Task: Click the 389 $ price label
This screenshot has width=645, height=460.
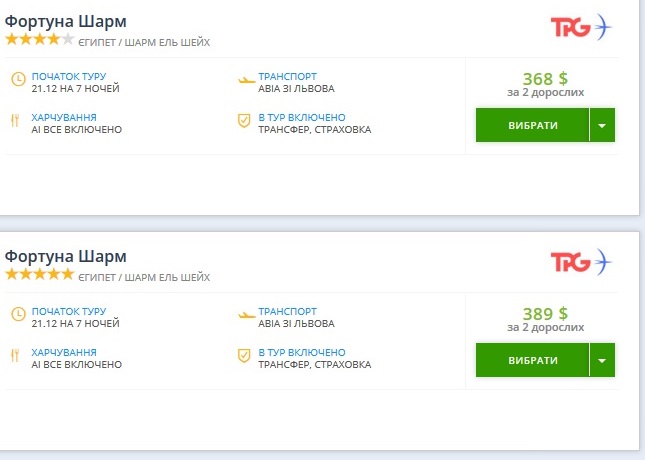Action: coord(545,314)
